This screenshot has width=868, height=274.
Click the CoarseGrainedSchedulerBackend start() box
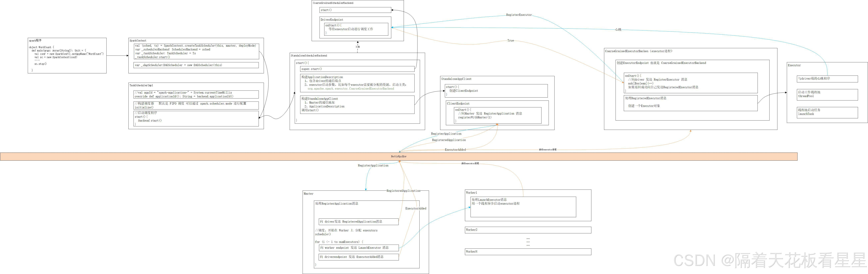pos(355,10)
